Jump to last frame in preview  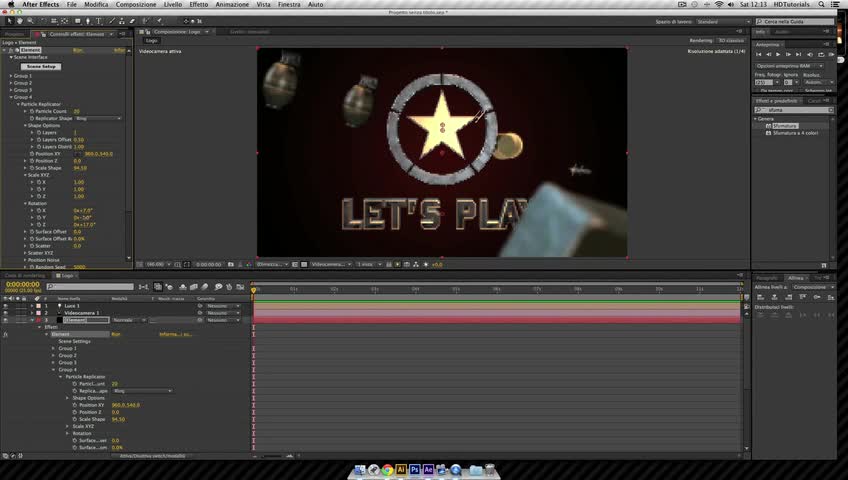click(798, 55)
